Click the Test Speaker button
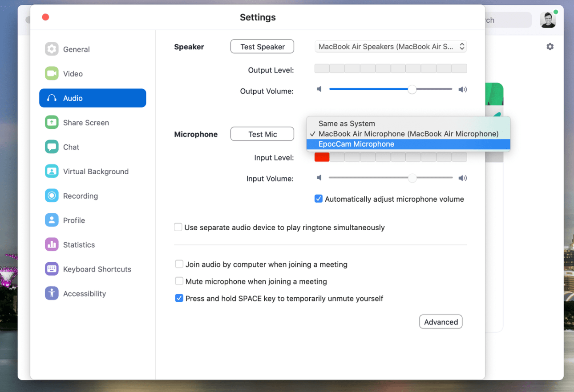This screenshot has width=574, height=392. point(262,47)
